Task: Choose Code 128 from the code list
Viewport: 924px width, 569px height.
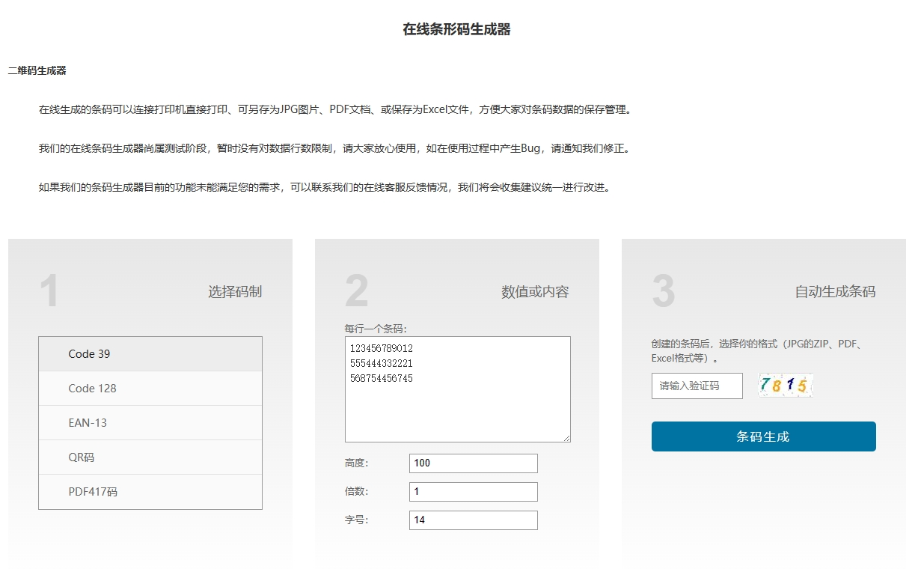Action: pos(150,389)
